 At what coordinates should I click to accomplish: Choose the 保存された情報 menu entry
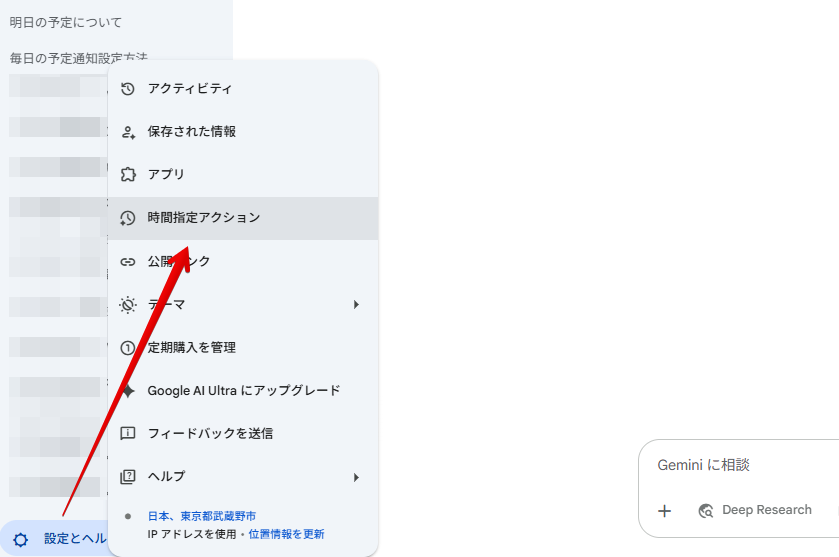click(x=192, y=132)
